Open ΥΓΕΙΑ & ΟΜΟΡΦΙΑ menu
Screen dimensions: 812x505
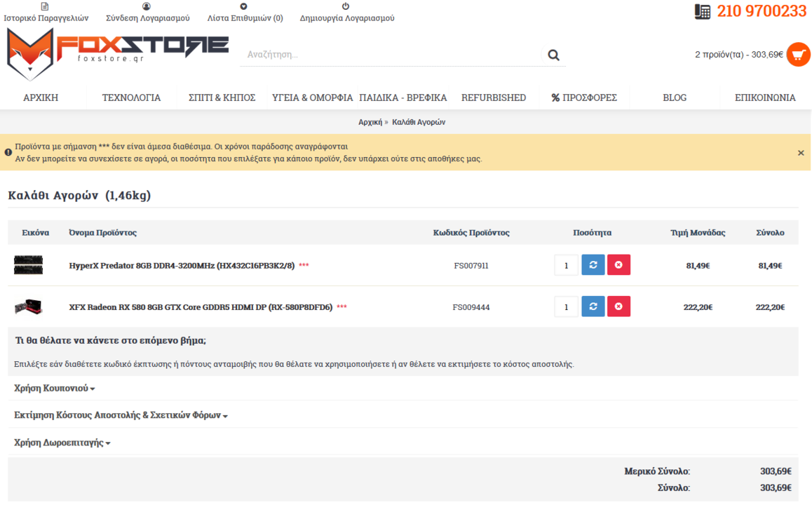[312, 97]
